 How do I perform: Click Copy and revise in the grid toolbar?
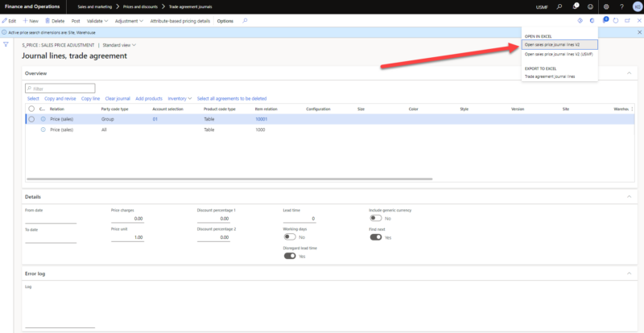[x=60, y=98]
